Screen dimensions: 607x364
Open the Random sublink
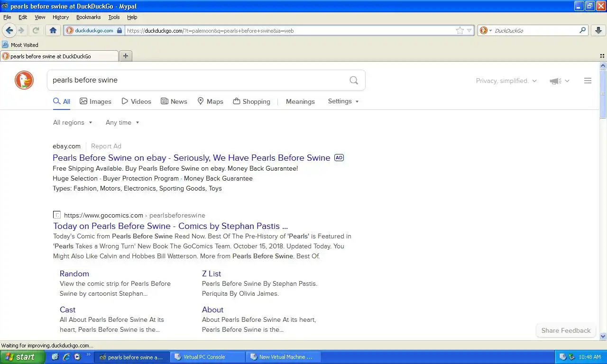coord(74,273)
